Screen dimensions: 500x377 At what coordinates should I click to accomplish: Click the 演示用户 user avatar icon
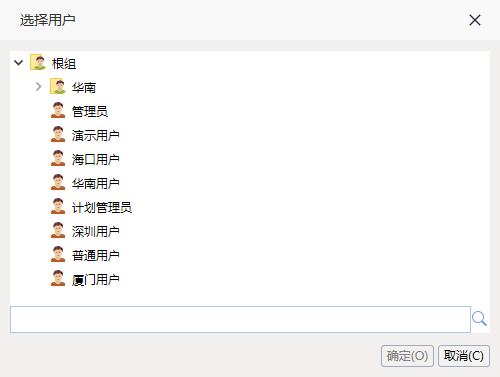(x=58, y=134)
